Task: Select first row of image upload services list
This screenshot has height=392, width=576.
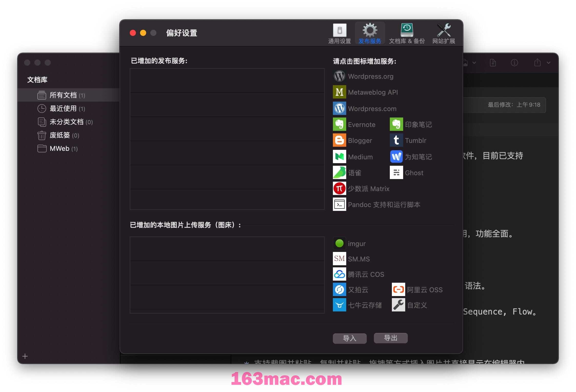Action: point(227,249)
